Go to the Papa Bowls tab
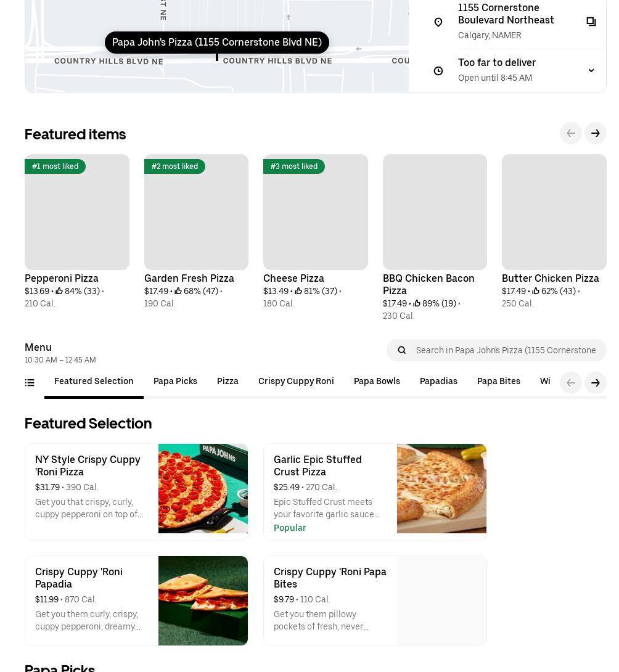The height and width of the screenshot is (672, 619). [x=377, y=381]
